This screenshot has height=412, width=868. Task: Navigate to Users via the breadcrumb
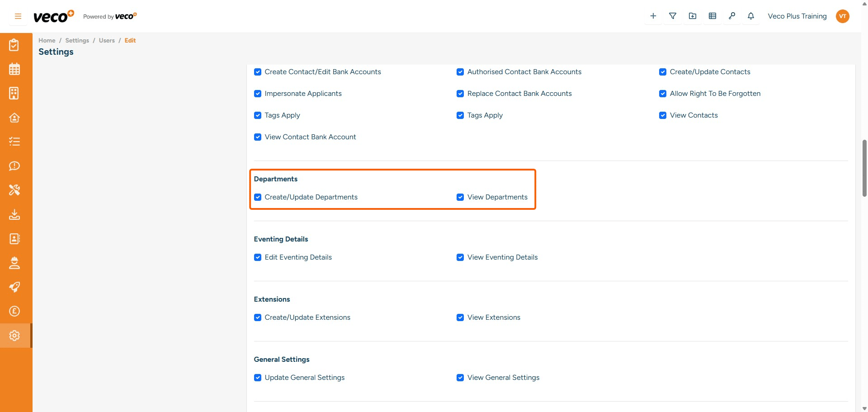107,40
